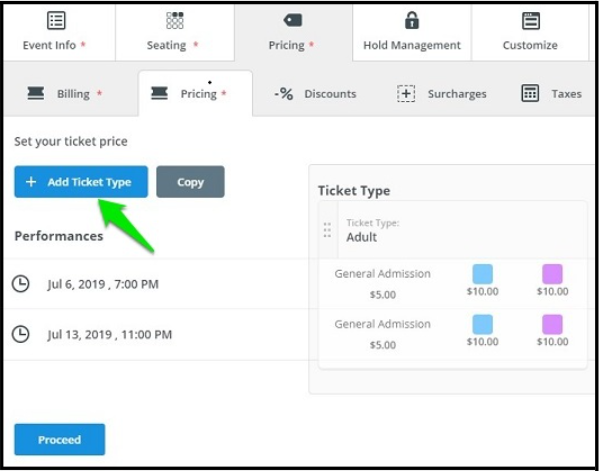Click the Hold Management lock icon
599x471 pixels.
(412, 20)
